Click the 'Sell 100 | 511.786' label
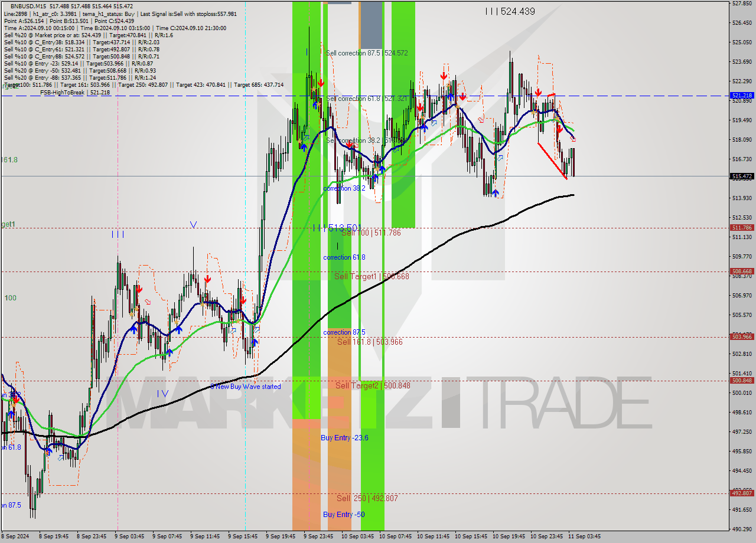This screenshot has width=756, height=543. click(x=371, y=233)
